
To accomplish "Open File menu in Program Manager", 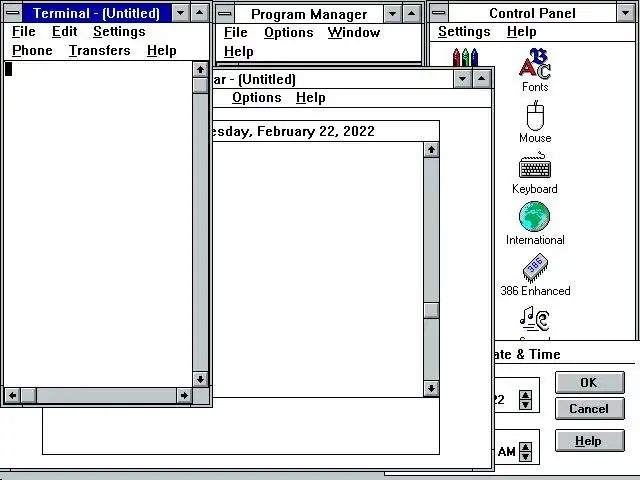I will coord(236,32).
